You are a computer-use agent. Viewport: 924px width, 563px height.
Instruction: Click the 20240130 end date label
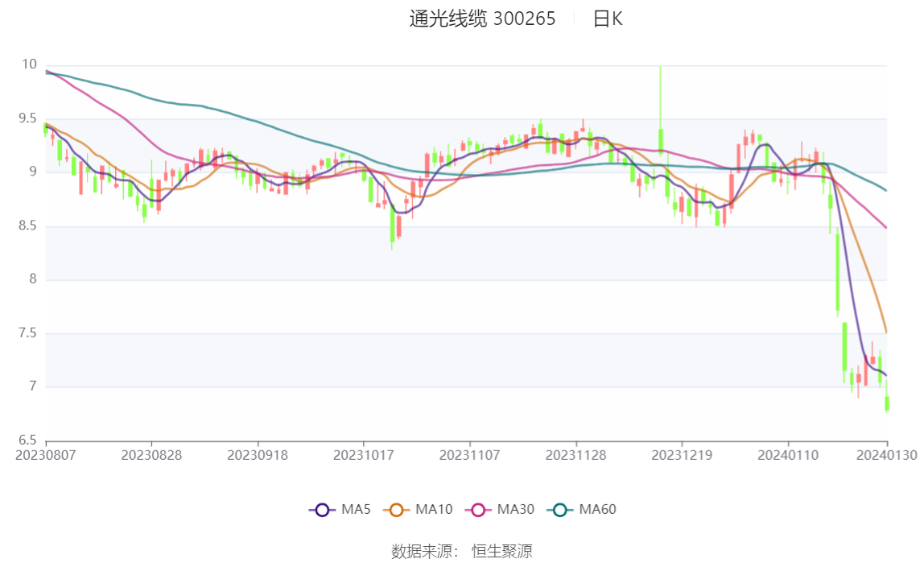pos(887,455)
